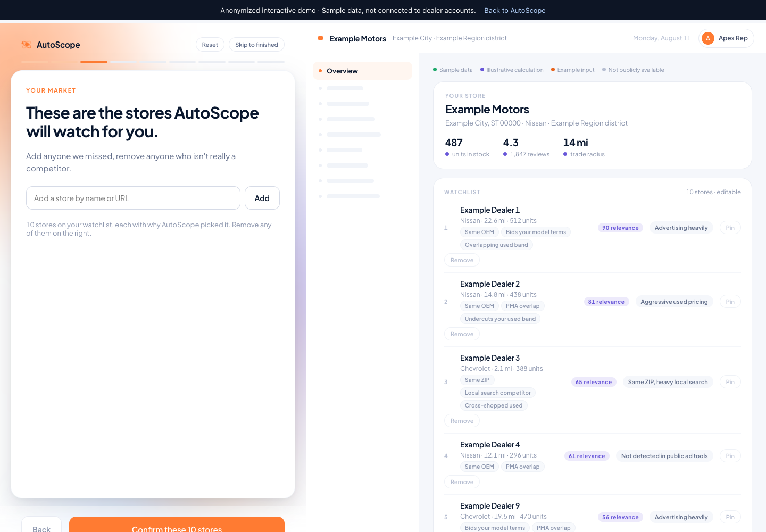This screenshot has height=532, width=766.
Task: Click the Undercuts your used band chip
Action: coord(500,319)
